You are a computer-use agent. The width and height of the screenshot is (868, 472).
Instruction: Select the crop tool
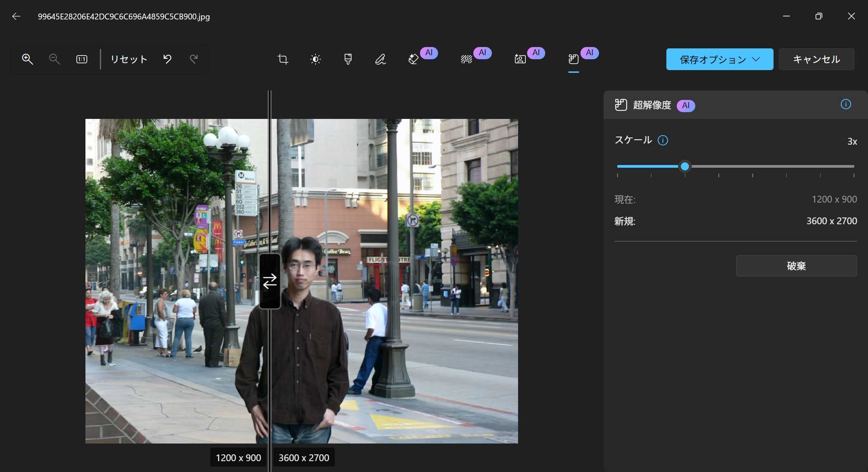point(283,59)
